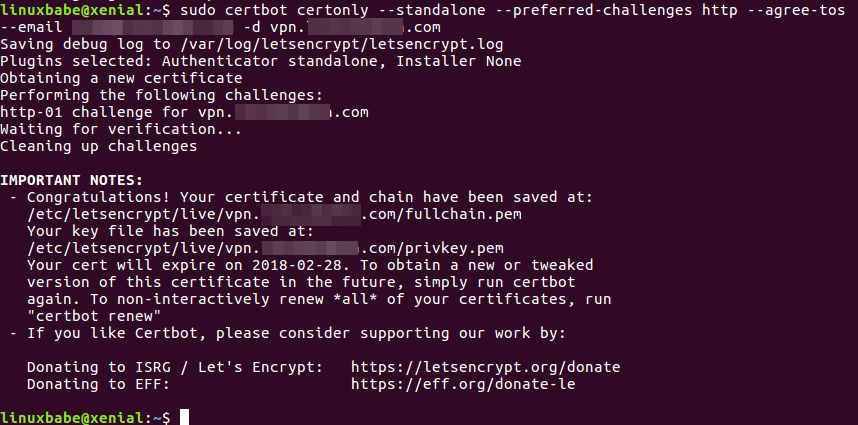
Task: Click the IMPORTANT NOTES heading
Action: coord(71,180)
